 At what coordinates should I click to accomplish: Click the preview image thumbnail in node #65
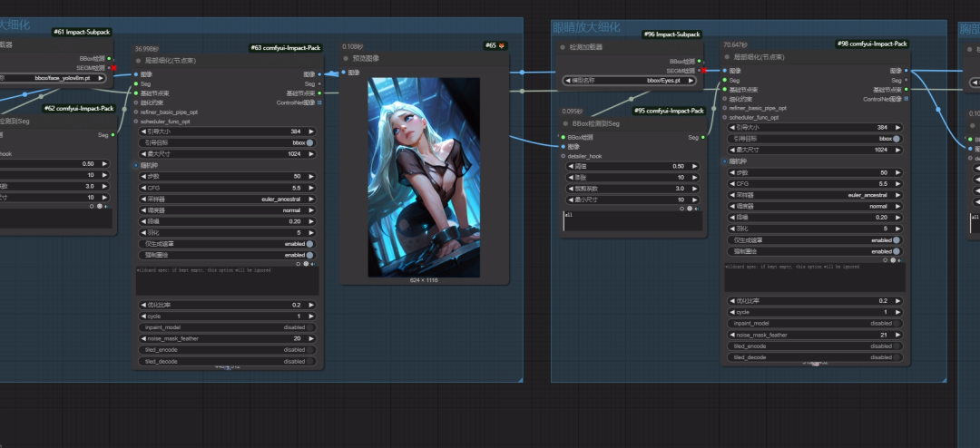tap(424, 178)
